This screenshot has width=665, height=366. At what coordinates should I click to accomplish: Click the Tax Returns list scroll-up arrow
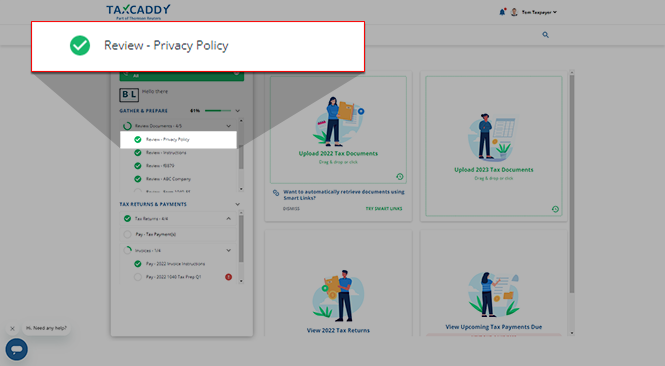[x=241, y=212]
